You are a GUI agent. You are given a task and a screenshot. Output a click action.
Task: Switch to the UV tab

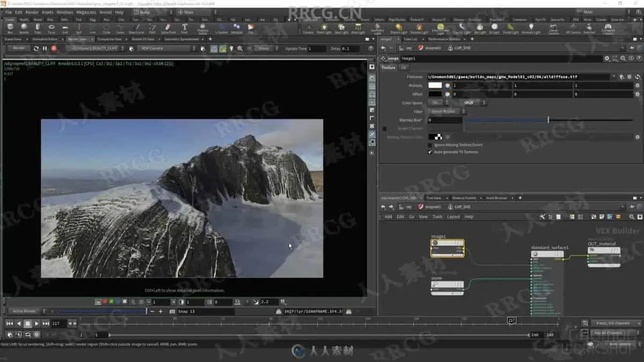404,68
